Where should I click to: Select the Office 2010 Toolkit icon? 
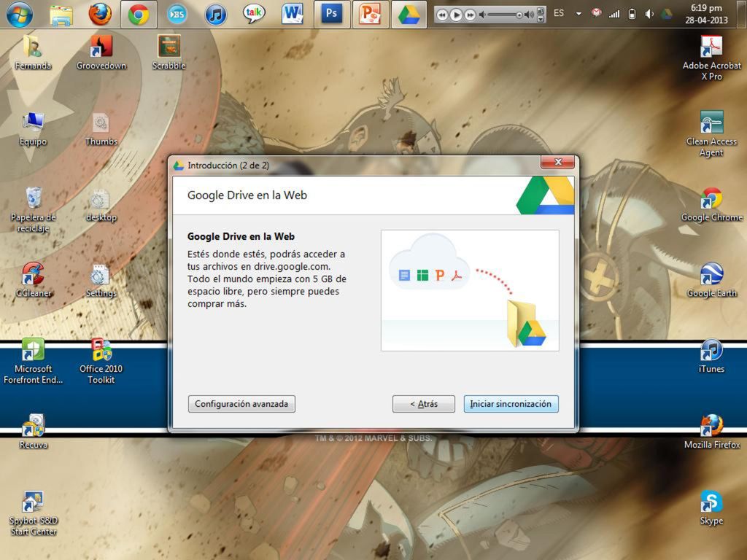(101, 361)
